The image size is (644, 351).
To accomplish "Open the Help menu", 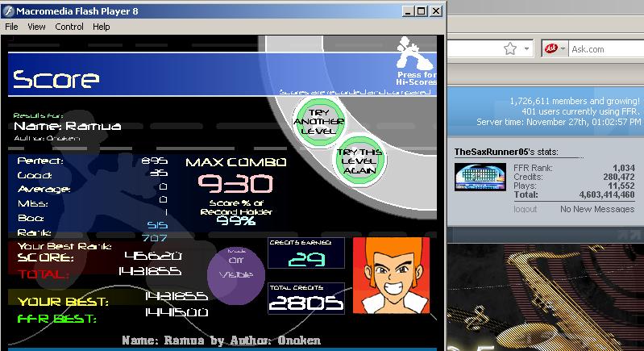I will point(101,27).
